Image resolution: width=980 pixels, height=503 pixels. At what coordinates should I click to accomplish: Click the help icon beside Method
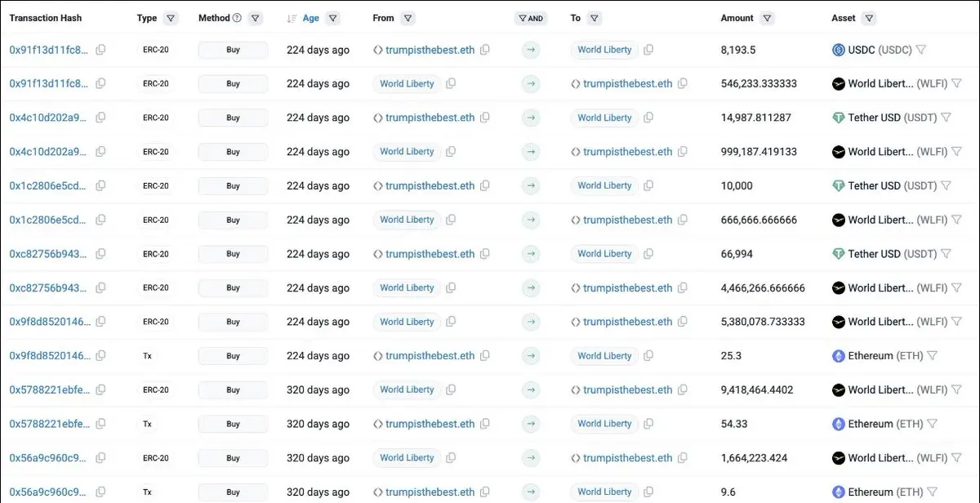(x=237, y=18)
